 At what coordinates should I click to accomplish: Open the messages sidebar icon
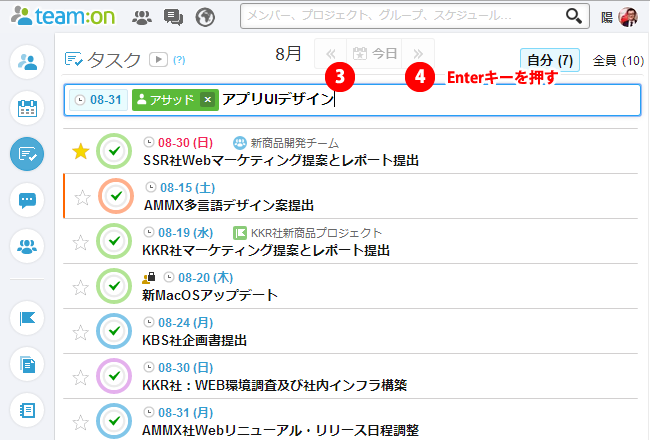(x=27, y=200)
